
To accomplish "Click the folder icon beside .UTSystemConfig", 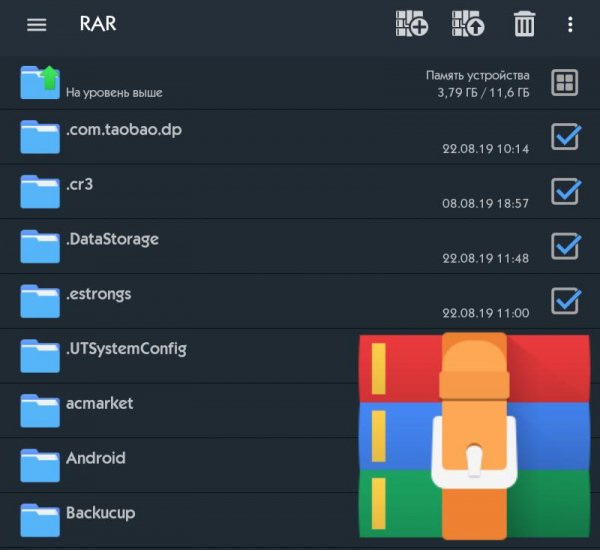I will 40,356.
